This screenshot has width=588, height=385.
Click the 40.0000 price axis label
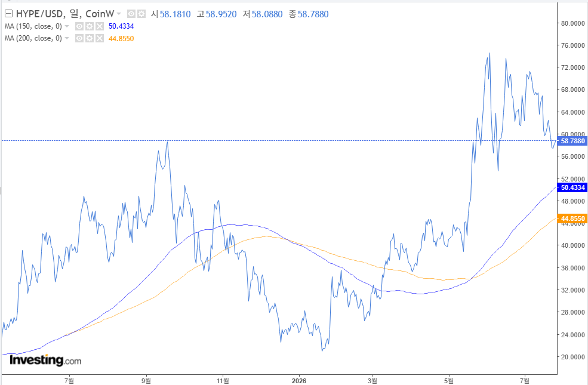(x=572, y=245)
